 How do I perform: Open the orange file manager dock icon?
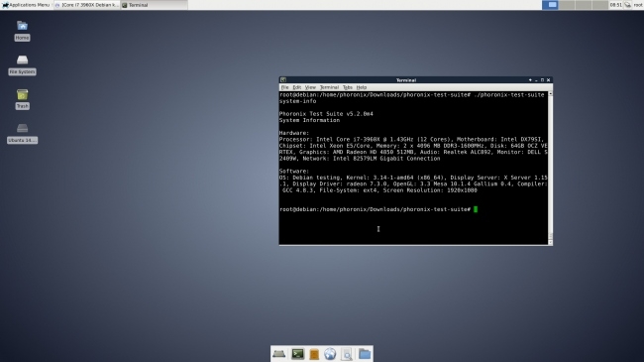pos(314,354)
